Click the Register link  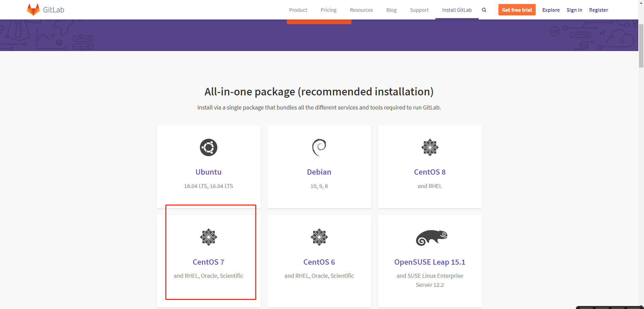click(598, 10)
